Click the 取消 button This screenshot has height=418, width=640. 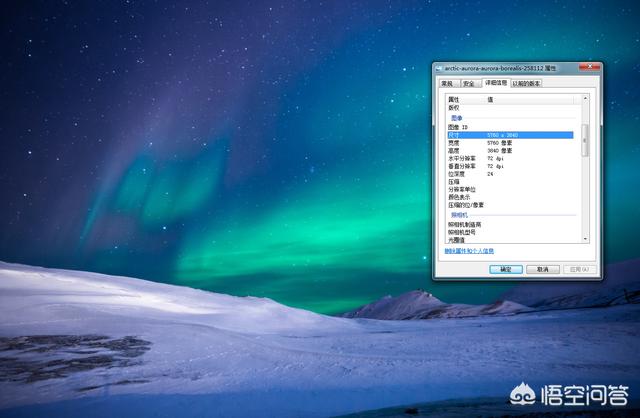[x=543, y=269]
